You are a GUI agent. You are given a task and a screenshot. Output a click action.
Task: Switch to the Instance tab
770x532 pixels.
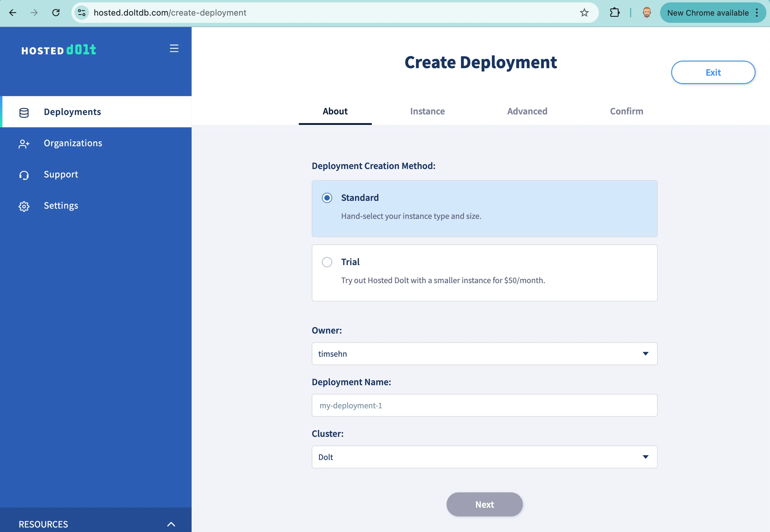(x=428, y=111)
